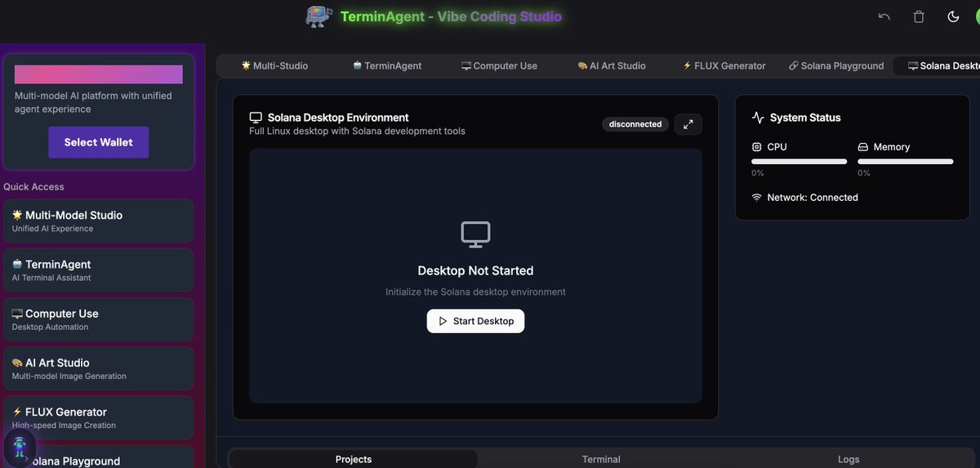Click the palette icon on AI Art Studio card
Viewport: 980px width, 468px height.
pyautogui.click(x=17, y=363)
